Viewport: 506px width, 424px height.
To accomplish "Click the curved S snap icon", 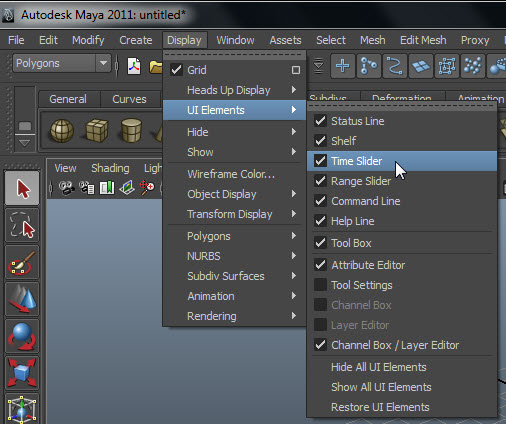I will (x=395, y=66).
